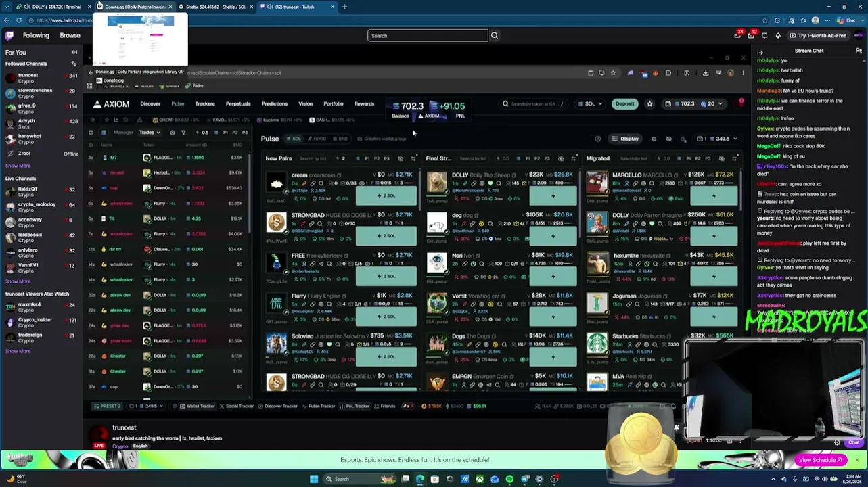Switch to the Trackers tab in Axiom
Viewport: 868px width, 487px height.
coord(205,104)
